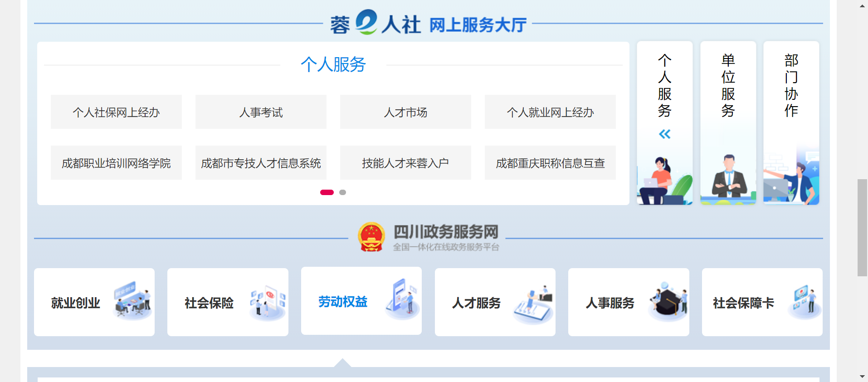The height and width of the screenshot is (382, 868).
Task: Click the scrollbar up arrow
Action: point(862,6)
